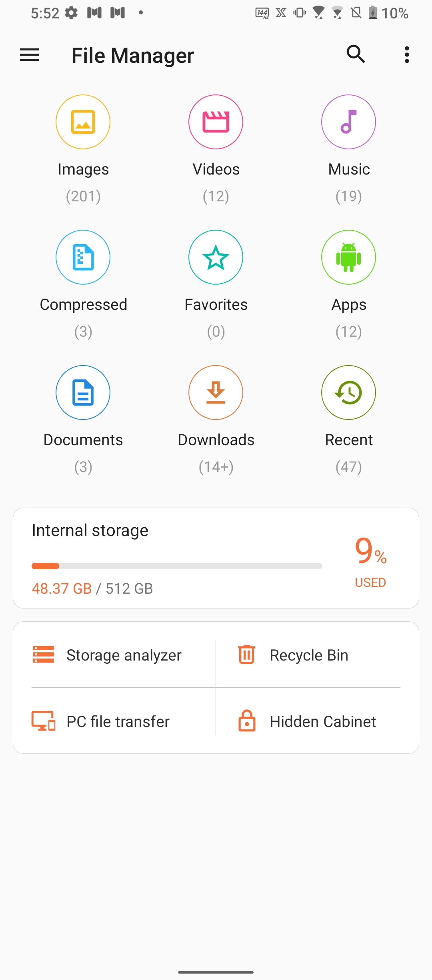Tap the Internal storage usage bar

[x=176, y=566]
